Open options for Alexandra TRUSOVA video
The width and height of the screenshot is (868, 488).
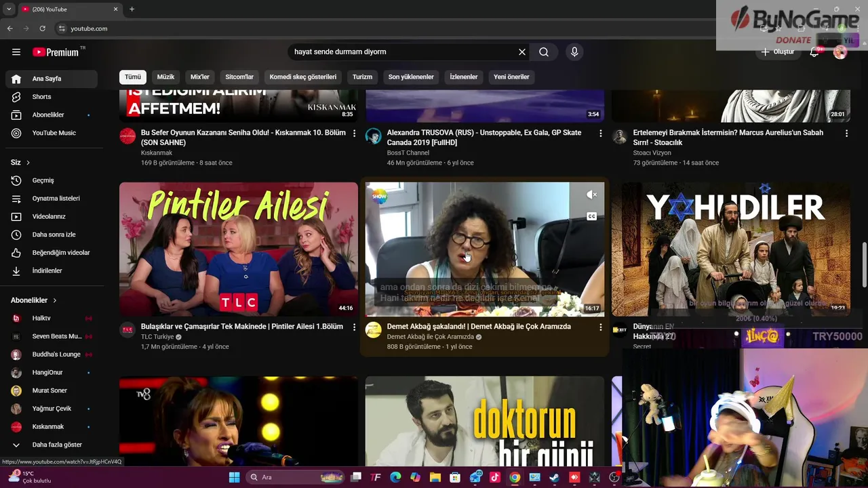600,134
